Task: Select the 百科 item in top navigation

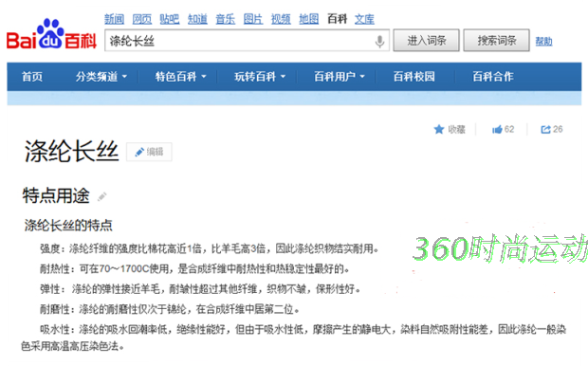Action: coord(337,19)
